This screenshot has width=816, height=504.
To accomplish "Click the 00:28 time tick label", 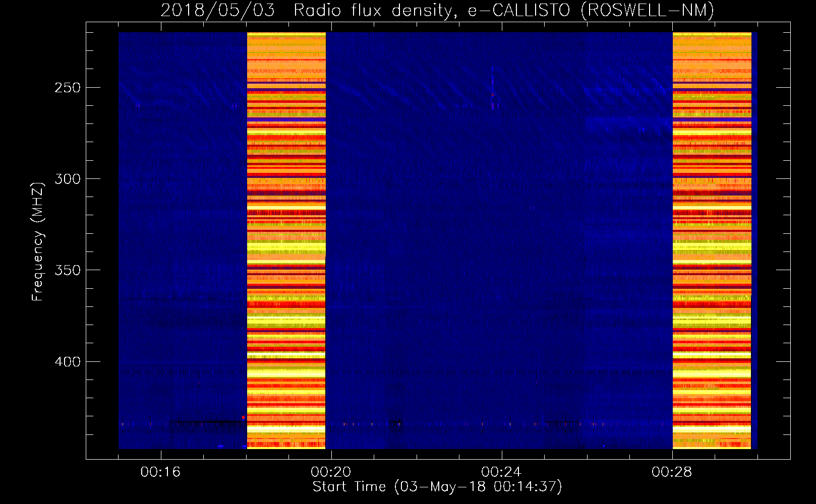I will tap(672, 472).
